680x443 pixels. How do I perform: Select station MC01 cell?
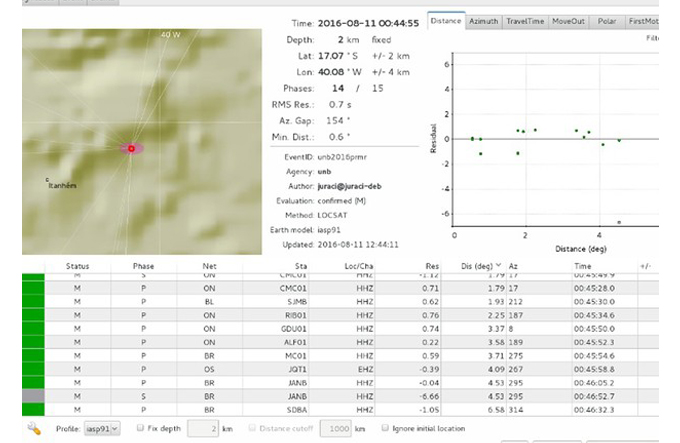point(296,356)
